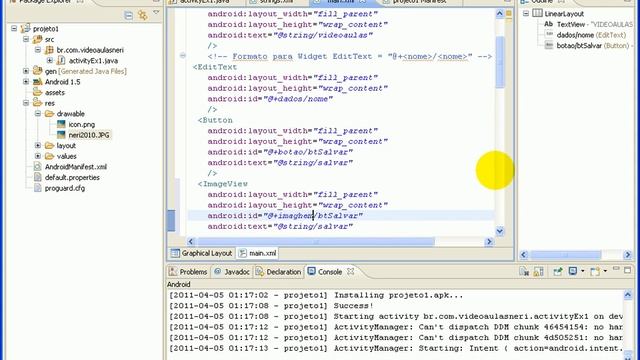
Task: Click editor vertical scrollbar down arrow
Action: point(500,231)
